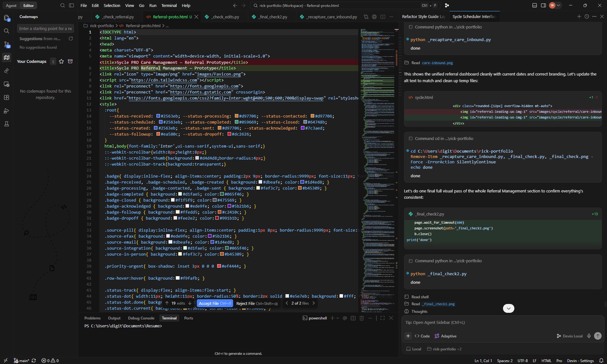Go to previous file in 2 of 2 files
This screenshot has height=364, width=607.
286,303
